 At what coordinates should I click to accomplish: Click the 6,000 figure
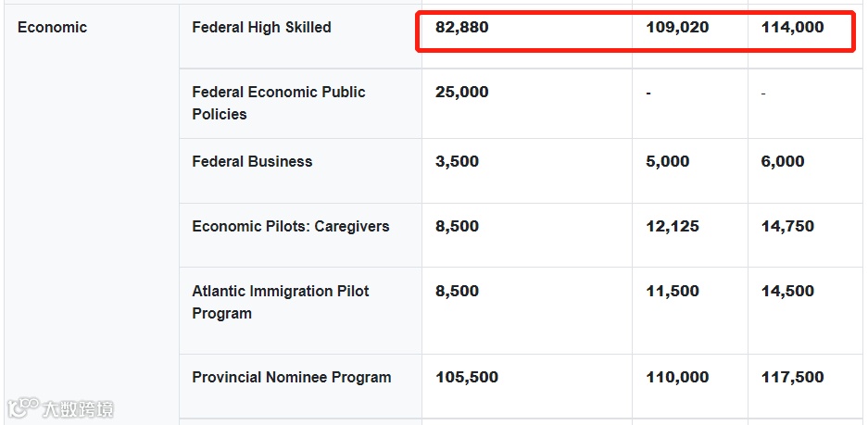pos(783,162)
